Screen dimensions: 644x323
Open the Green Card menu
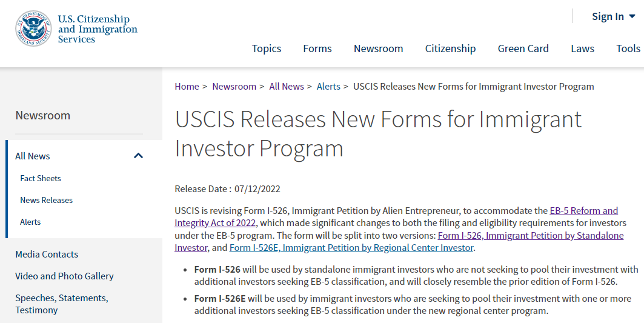point(523,48)
